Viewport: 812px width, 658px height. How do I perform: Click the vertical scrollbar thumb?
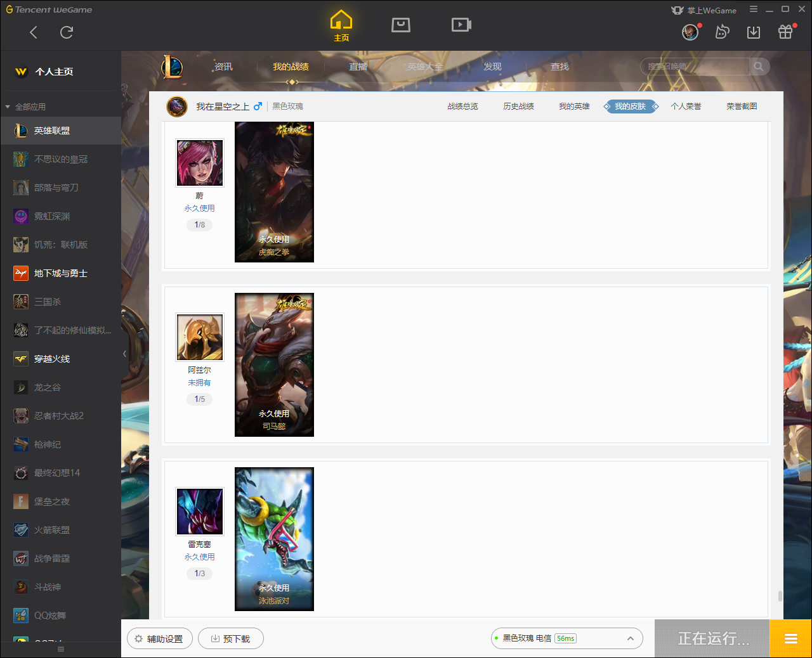pos(780,597)
